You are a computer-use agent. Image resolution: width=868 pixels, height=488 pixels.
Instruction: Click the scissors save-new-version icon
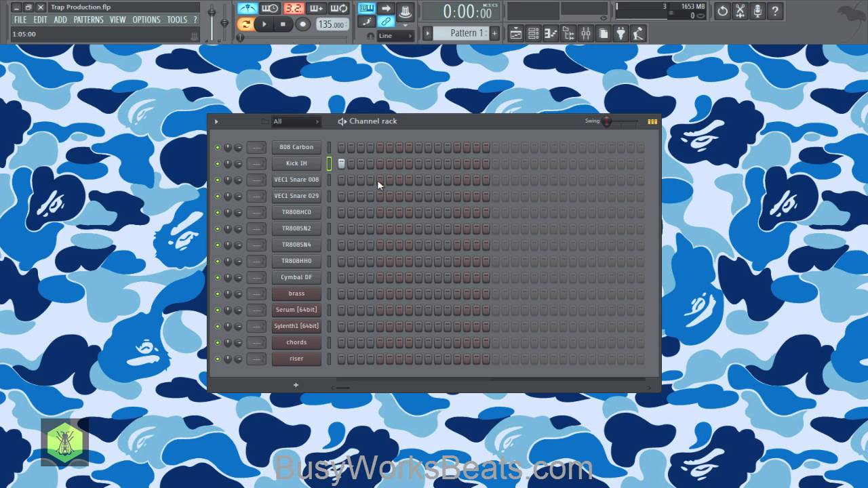click(x=740, y=11)
